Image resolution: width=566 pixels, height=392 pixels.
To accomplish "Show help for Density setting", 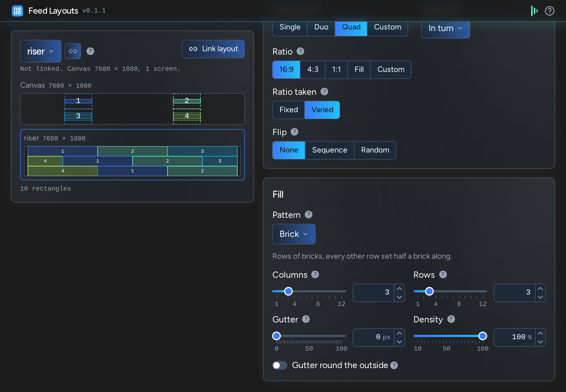I will pos(451,319).
